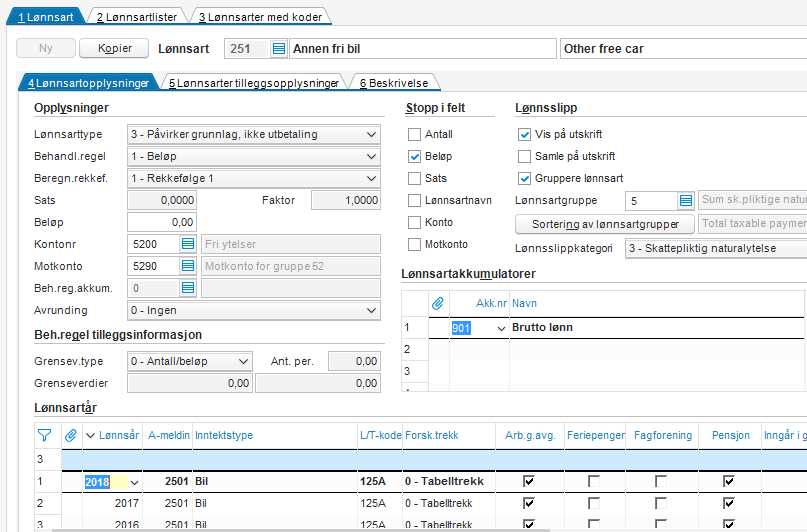Viewport: 807px width, 532px height.
Task: Click the Annen fri bil name field
Action: click(423, 49)
